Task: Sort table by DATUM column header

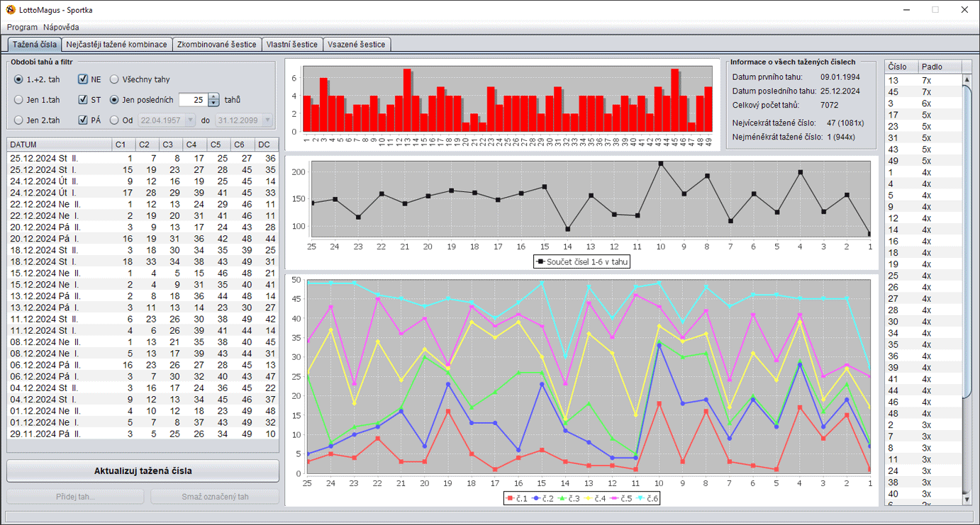Action: (60, 145)
